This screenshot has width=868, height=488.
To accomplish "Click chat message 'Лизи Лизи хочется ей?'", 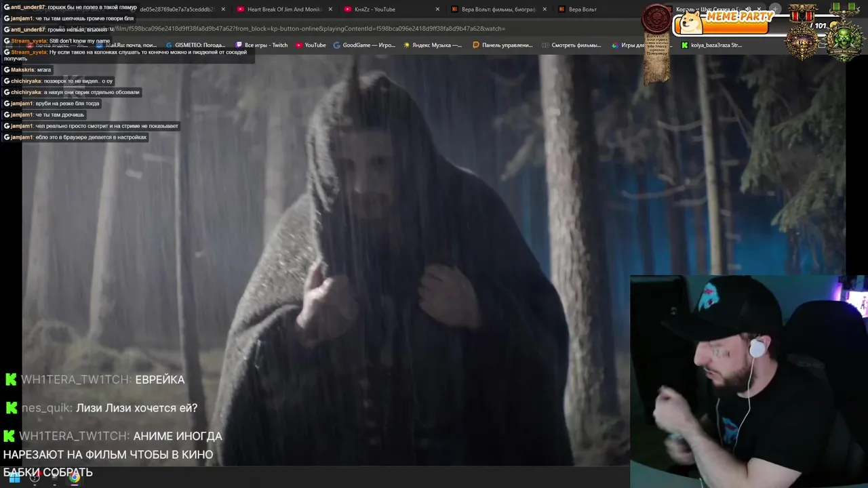I will tap(137, 408).
